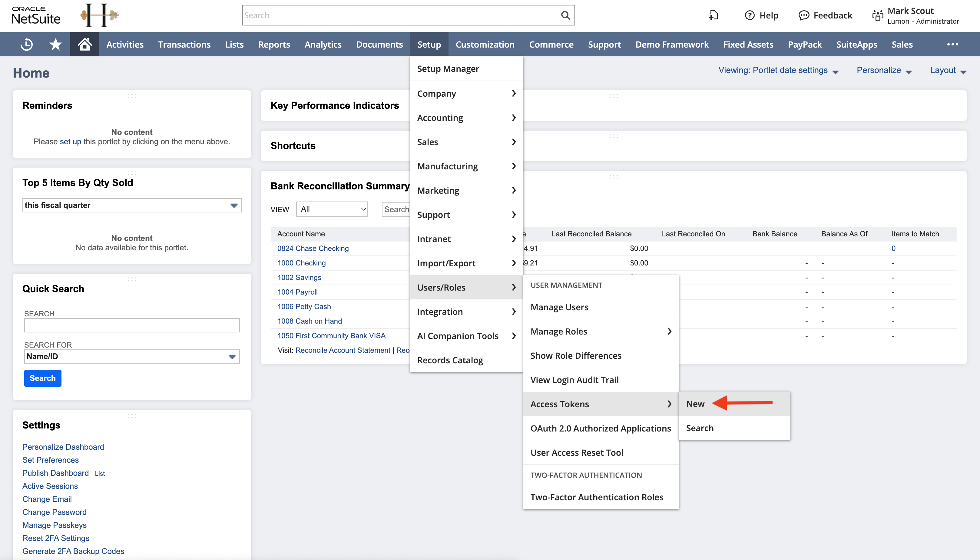Viewport: 980px width, 560px height.
Task: Open the Create New page-plus icon
Action: [x=713, y=15]
